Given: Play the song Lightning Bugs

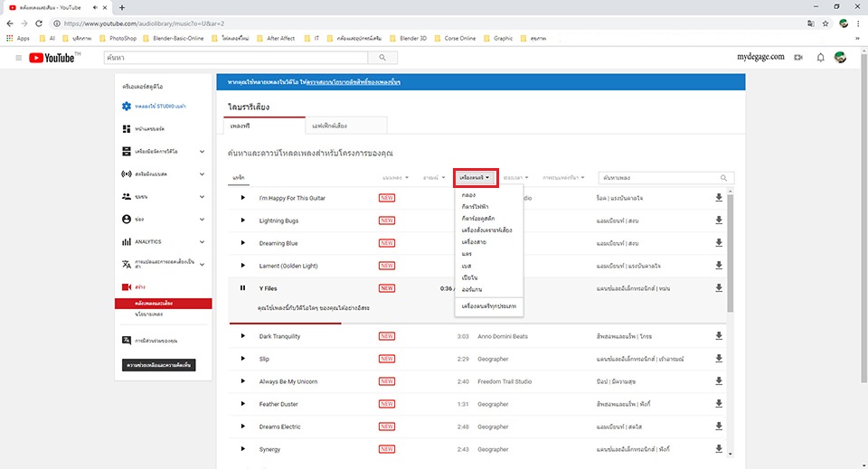Looking at the screenshot, I should point(242,220).
